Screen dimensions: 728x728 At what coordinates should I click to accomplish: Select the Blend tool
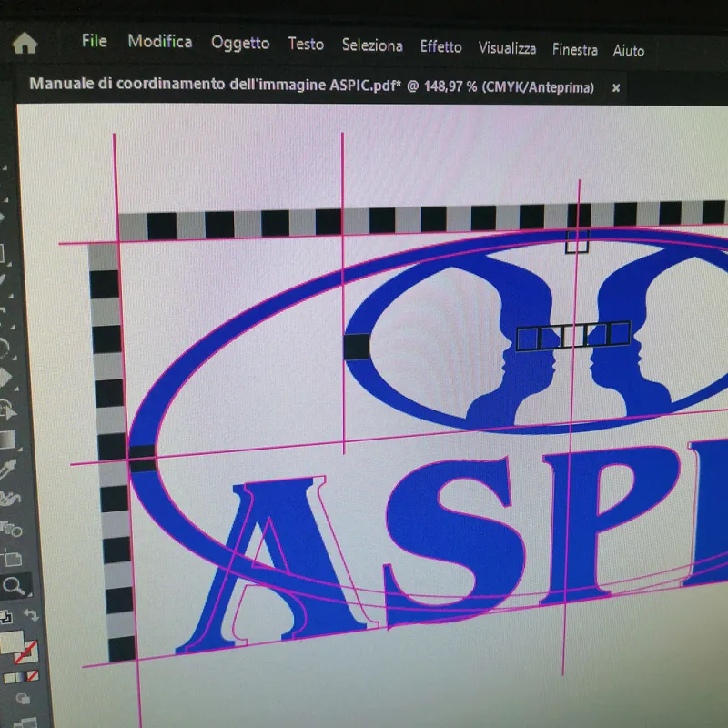[x=11, y=528]
